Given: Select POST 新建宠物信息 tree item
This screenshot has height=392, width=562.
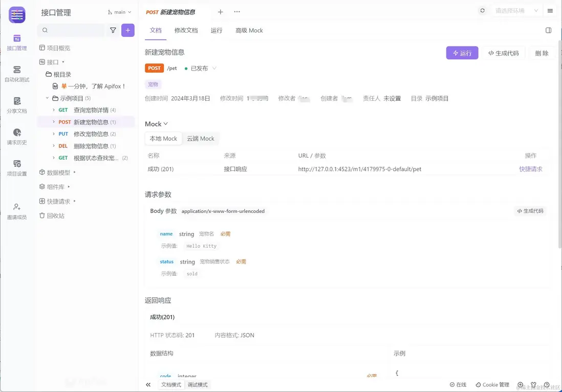Looking at the screenshot, I should (87, 122).
